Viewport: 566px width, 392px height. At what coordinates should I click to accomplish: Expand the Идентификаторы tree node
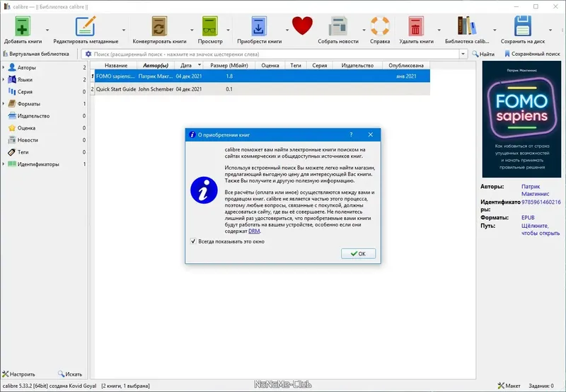[4, 164]
